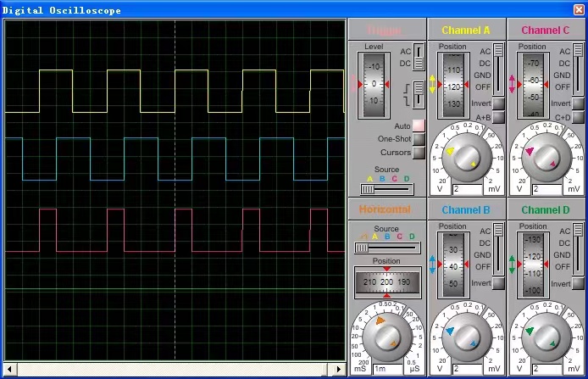Click the Channel D volts-per-division knob
Viewport: 588px width, 379px height.
[546, 337]
